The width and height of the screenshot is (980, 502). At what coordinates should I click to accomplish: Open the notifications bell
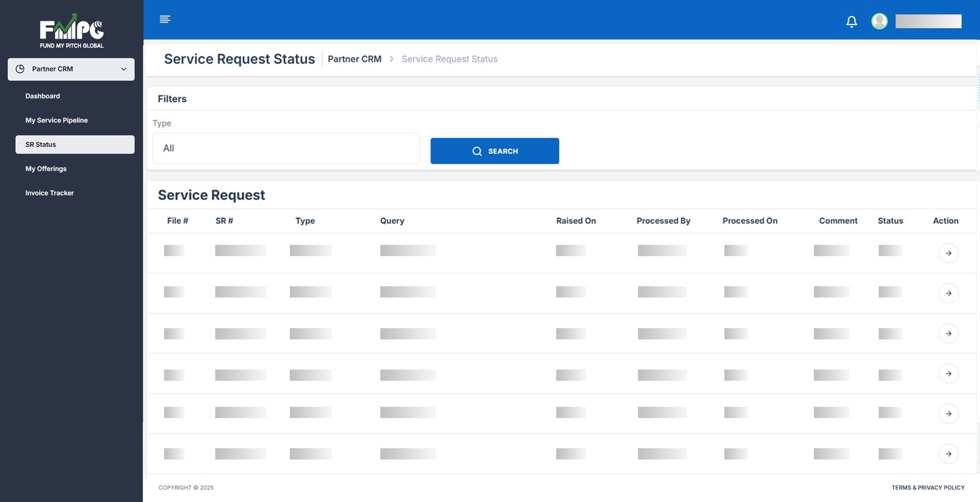click(x=851, y=22)
